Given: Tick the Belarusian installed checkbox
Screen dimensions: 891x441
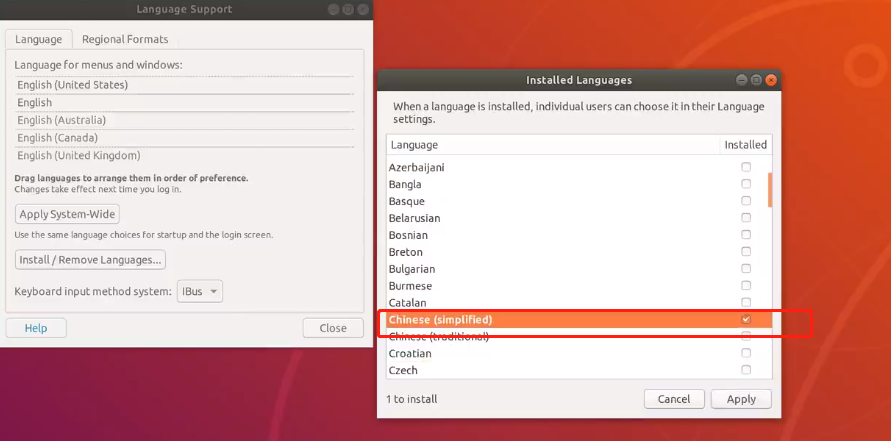Looking at the screenshot, I should click(746, 218).
